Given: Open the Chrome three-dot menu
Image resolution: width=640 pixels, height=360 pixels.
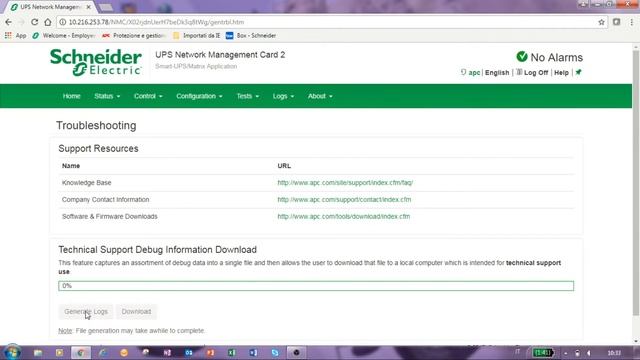Looking at the screenshot, I should tap(631, 22).
